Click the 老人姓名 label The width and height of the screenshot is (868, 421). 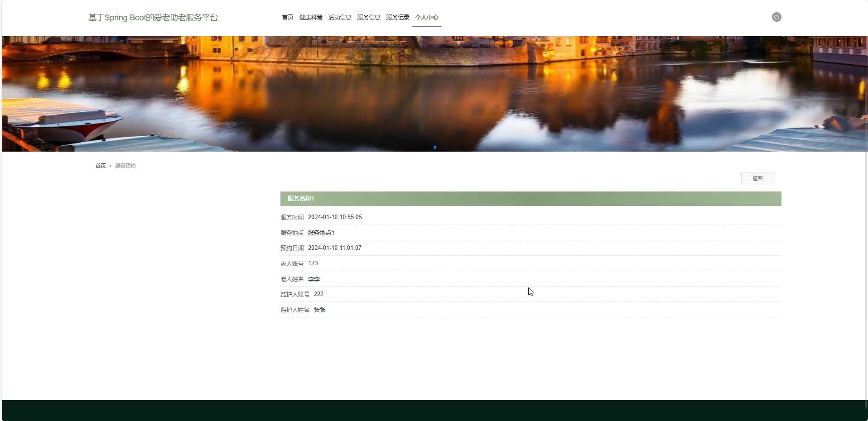292,279
